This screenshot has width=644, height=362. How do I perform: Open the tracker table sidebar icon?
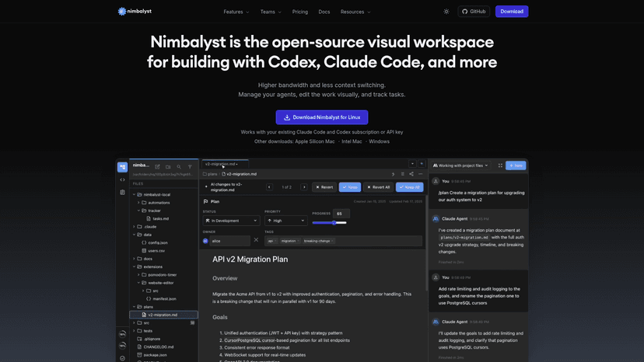coord(122,192)
